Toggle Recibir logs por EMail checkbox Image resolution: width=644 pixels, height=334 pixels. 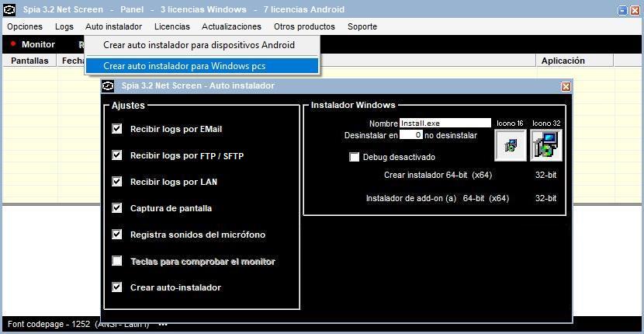pos(117,129)
